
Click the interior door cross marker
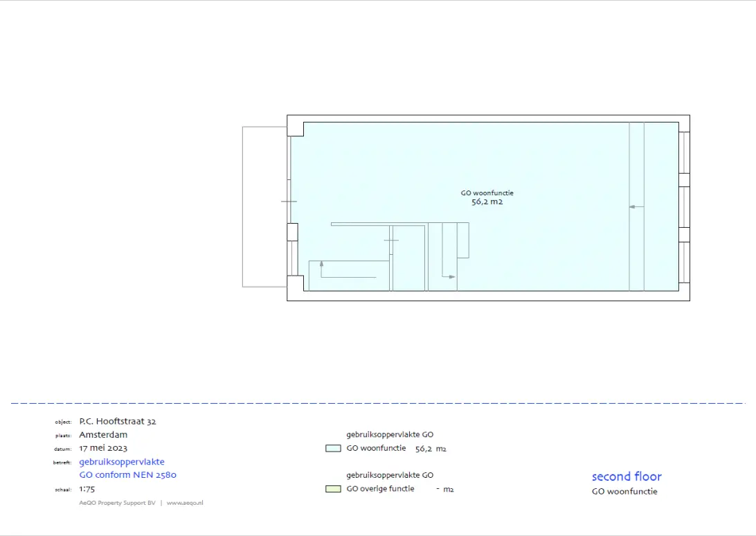coord(391,240)
